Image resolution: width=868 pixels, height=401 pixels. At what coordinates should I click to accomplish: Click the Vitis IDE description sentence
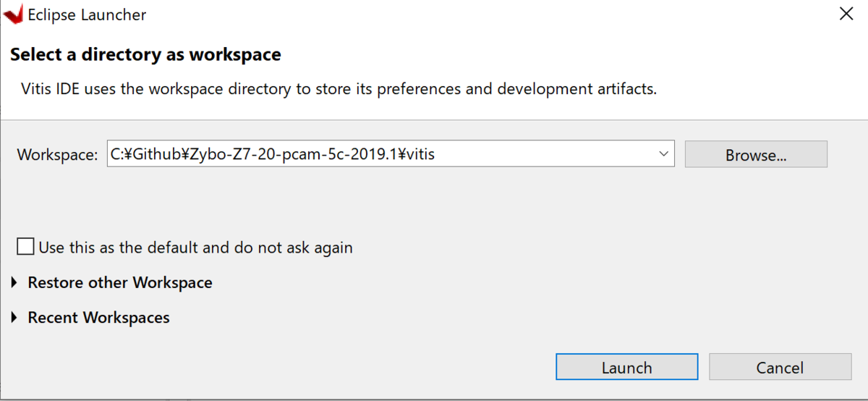coord(339,90)
